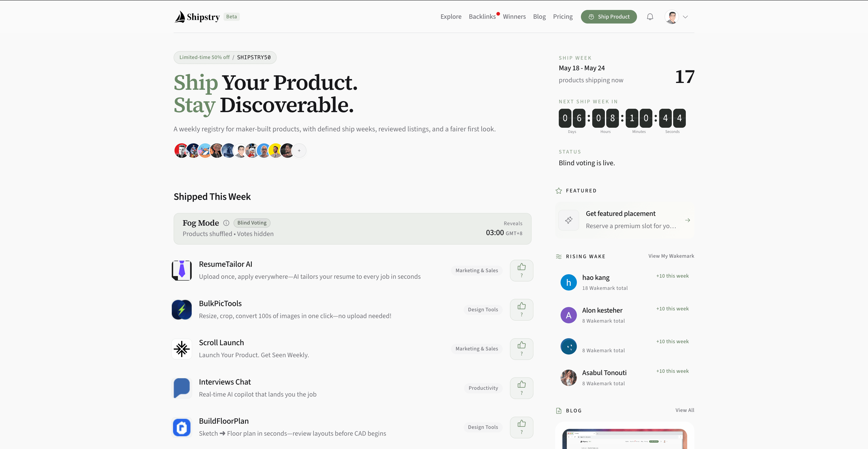
Task: Filter by ResumeTailor's Marketing & Sales tag
Action: coord(476,270)
